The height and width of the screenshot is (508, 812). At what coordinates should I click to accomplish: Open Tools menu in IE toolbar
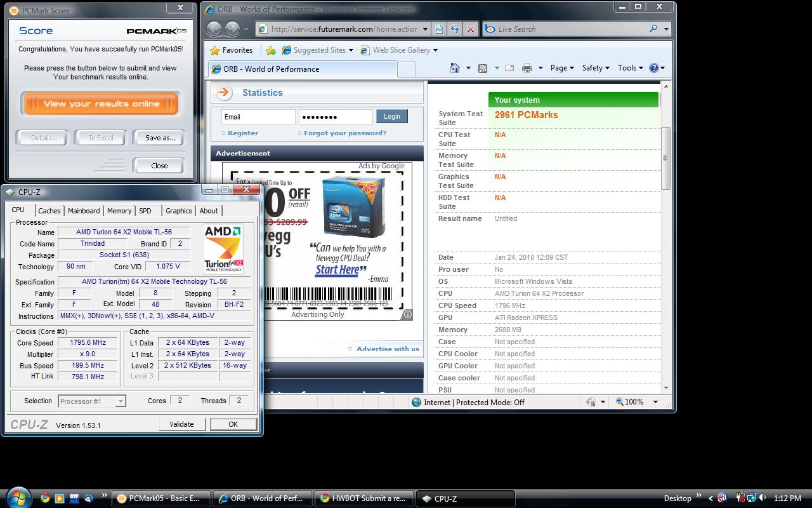coord(631,68)
